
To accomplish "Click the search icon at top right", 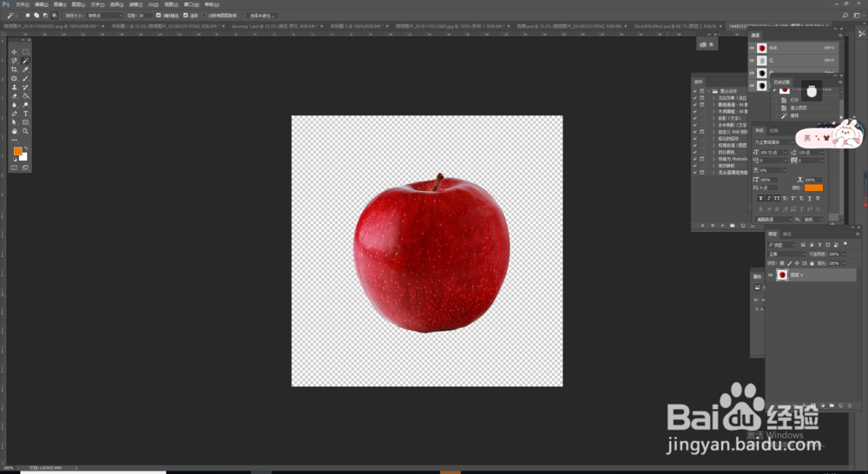I will tap(845, 16).
